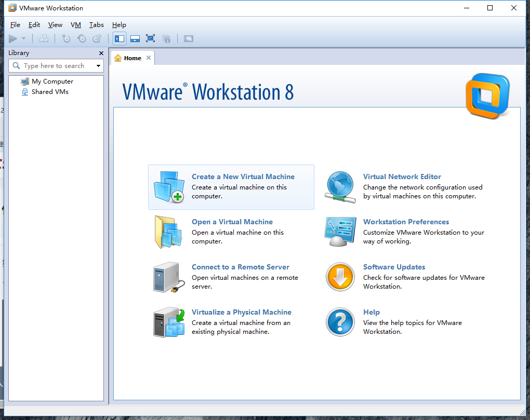Image resolution: width=530 pixels, height=420 pixels.
Task: Click the Library search input field
Action: pos(56,66)
